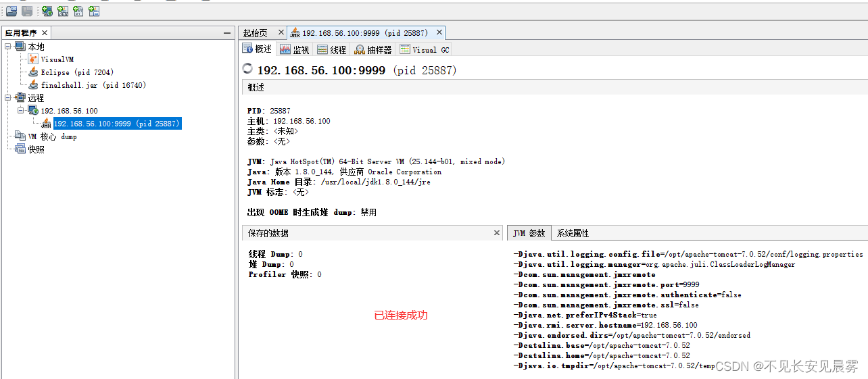Show the 系统属性 system properties tab
The width and height of the screenshot is (868, 379).
coord(573,233)
